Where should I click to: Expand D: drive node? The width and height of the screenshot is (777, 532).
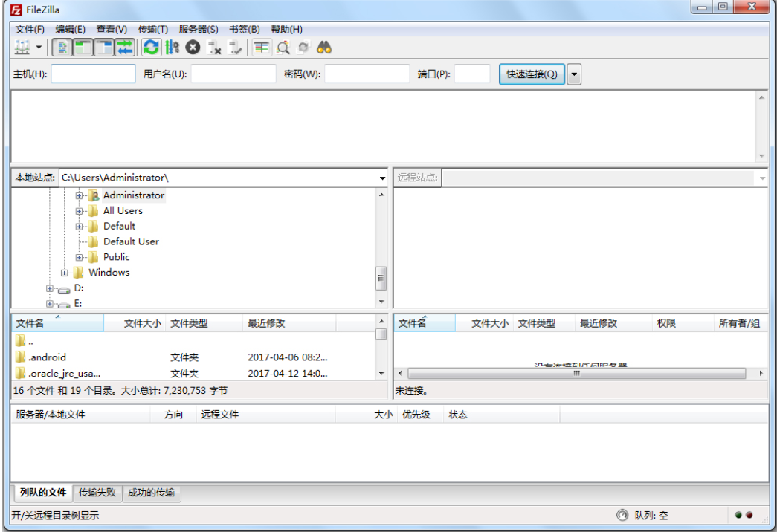pyautogui.click(x=49, y=288)
